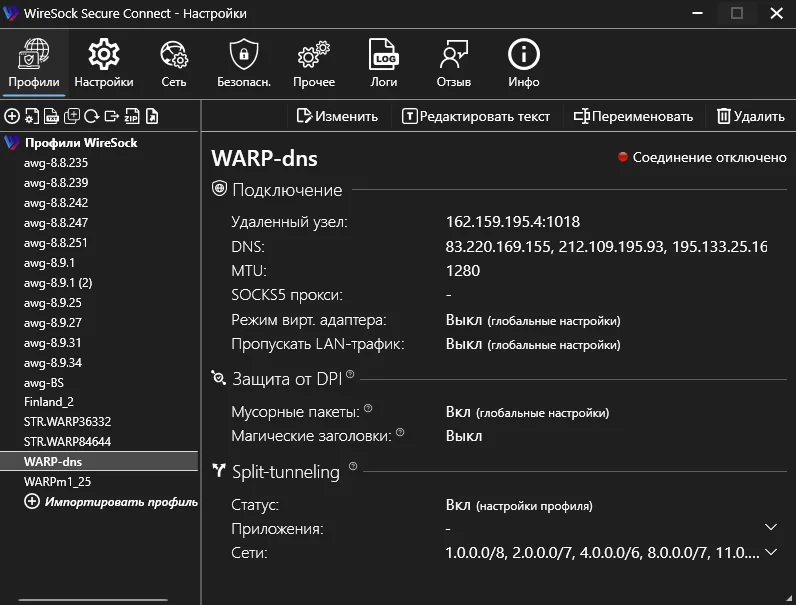
Task: Select profile awg-8.8.239
Action: pyautogui.click(x=56, y=183)
